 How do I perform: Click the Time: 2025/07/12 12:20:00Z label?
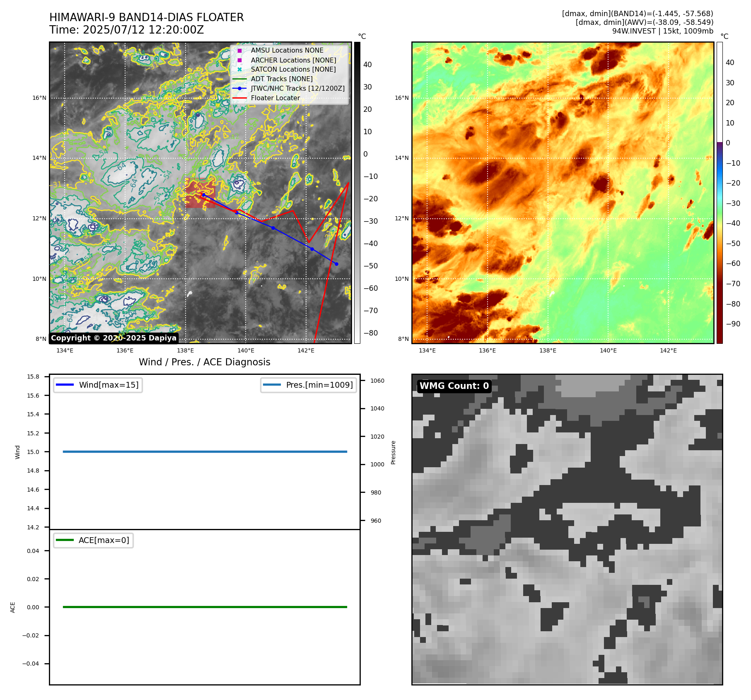[x=127, y=30]
